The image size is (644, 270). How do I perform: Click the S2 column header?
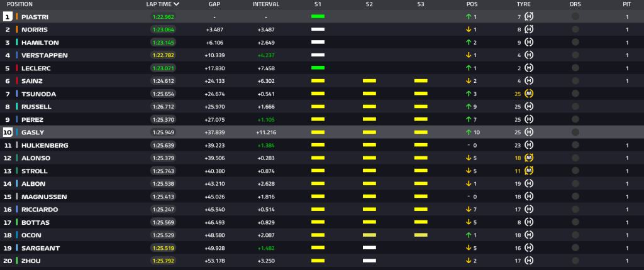click(369, 4)
